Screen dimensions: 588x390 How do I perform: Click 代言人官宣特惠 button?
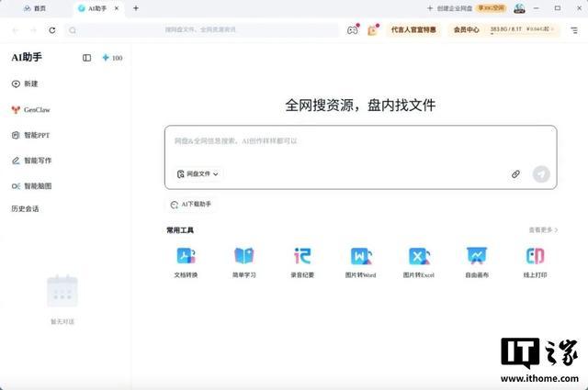pyautogui.click(x=413, y=29)
